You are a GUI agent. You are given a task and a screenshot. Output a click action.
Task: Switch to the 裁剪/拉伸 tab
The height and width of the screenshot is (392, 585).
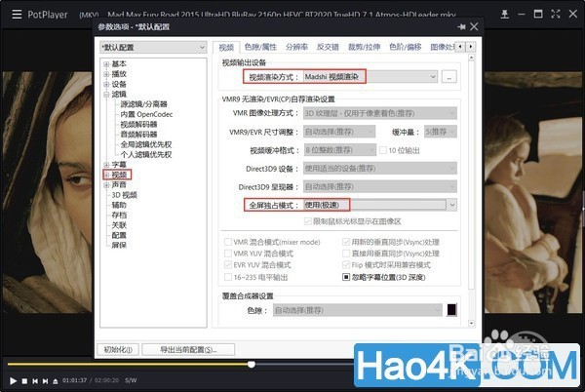click(364, 47)
